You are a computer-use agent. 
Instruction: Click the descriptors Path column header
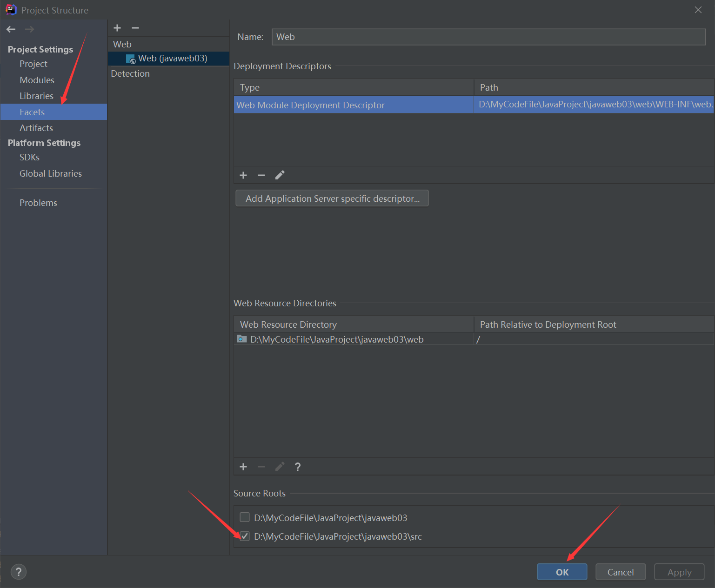(594, 87)
